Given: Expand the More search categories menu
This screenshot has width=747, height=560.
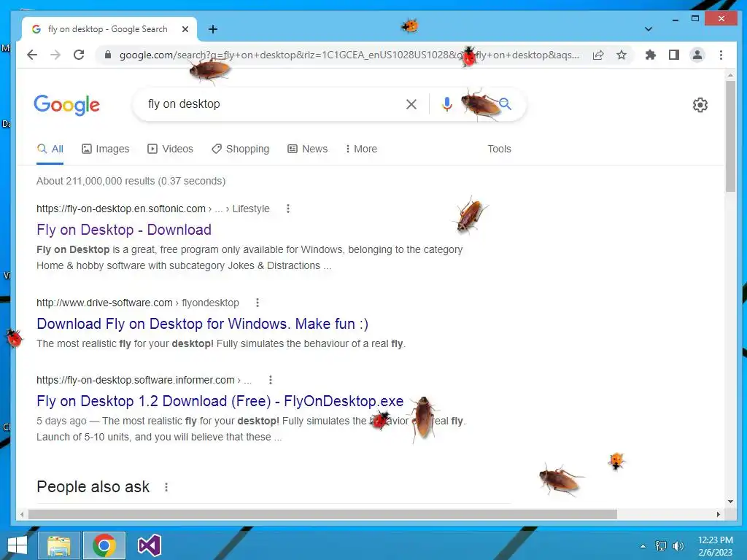Looking at the screenshot, I should 361,149.
